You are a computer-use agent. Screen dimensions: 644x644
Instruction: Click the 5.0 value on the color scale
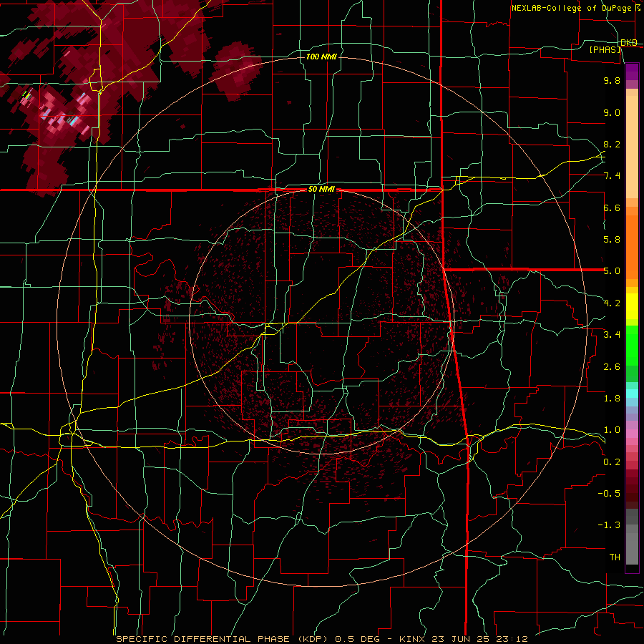coord(612,271)
